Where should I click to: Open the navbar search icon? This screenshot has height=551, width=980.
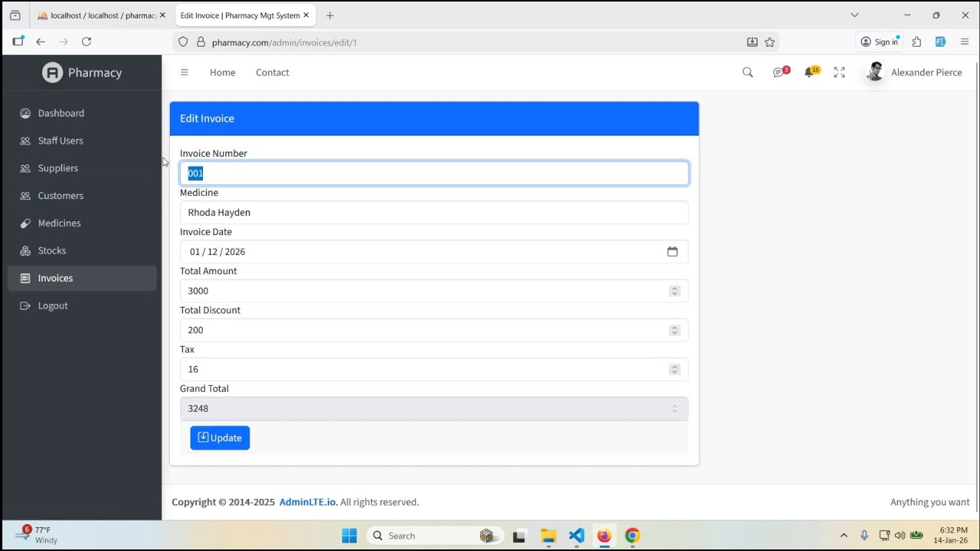(748, 73)
